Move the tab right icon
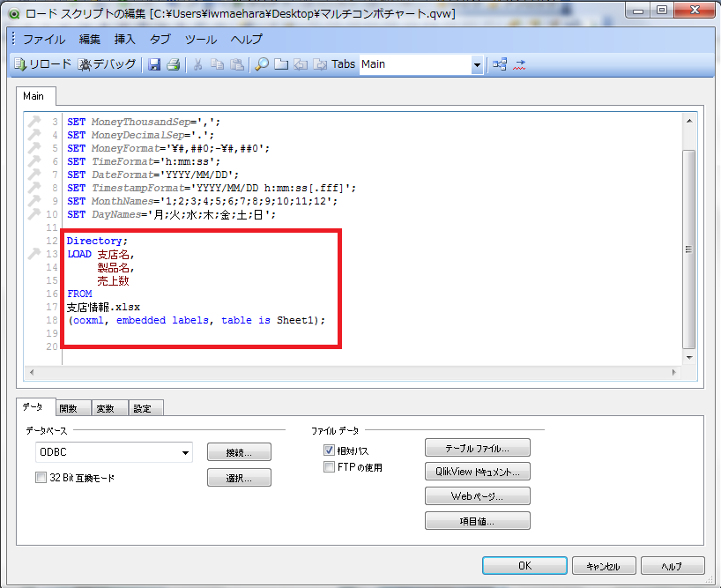 click(x=320, y=64)
